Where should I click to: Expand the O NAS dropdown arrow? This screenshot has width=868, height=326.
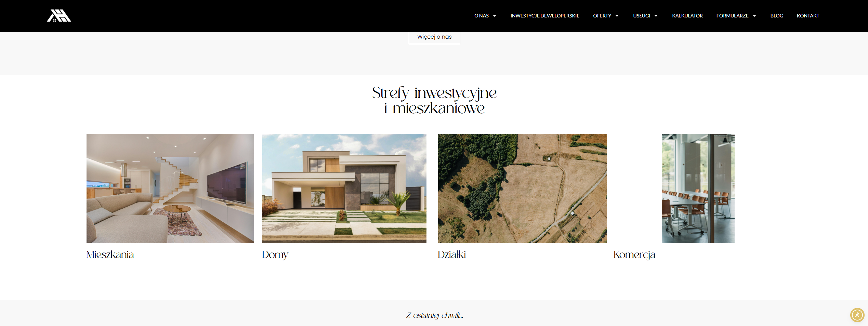coord(495,16)
